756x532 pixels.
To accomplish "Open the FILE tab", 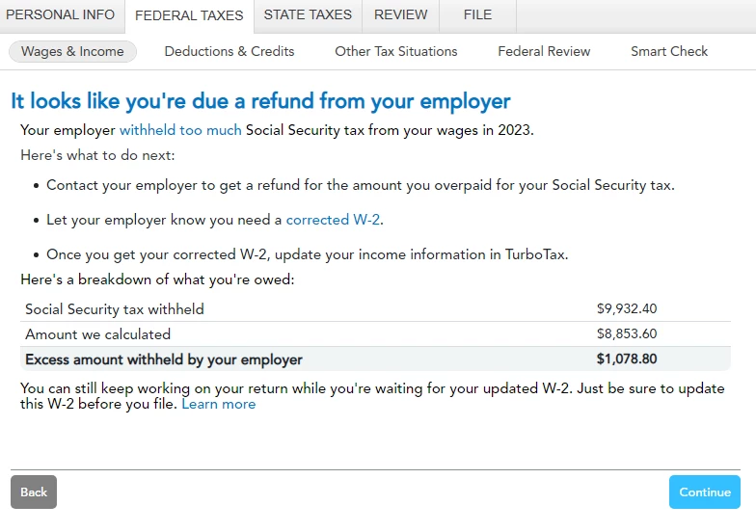I will (478, 15).
